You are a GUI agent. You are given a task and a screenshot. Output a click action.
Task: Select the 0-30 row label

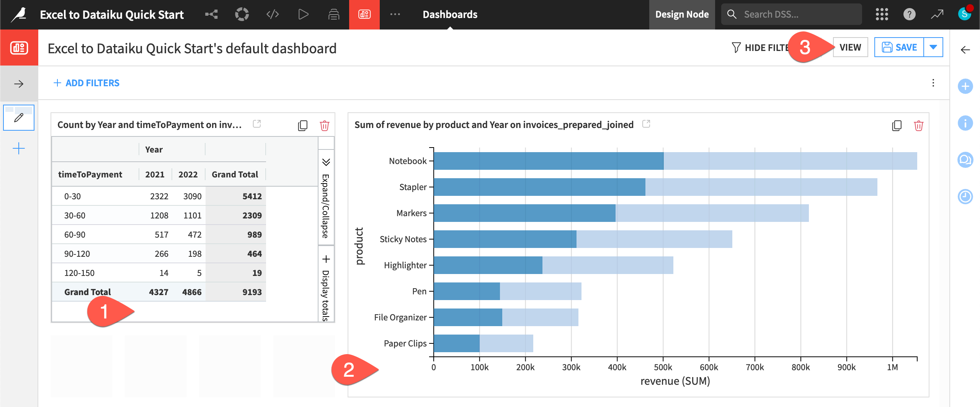tap(72, 196)
